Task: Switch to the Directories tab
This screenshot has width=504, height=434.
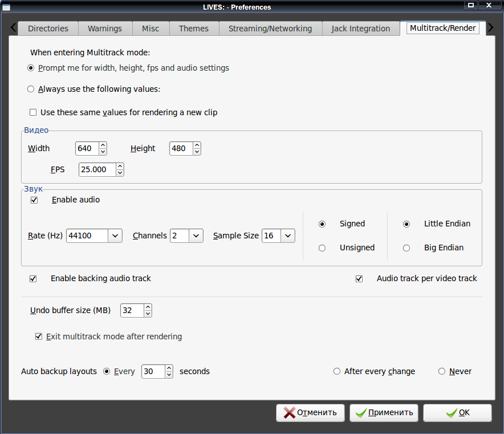Action: (x=48, y=29)
